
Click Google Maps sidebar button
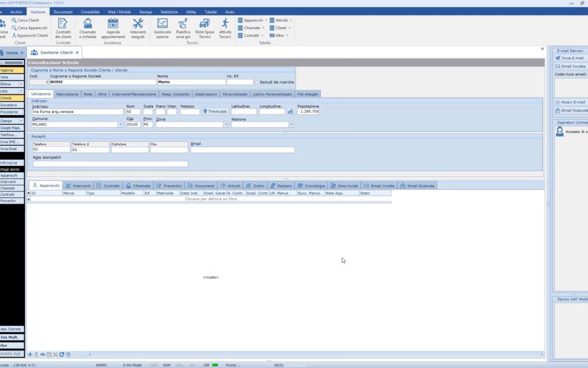point(12,128)
